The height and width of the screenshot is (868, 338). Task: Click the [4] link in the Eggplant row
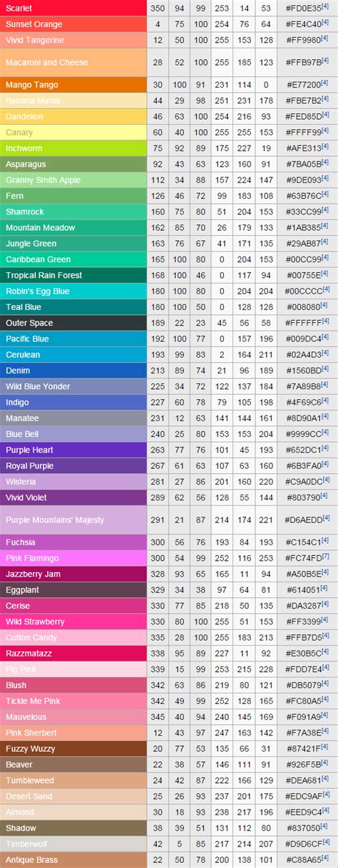pos(325,588)
